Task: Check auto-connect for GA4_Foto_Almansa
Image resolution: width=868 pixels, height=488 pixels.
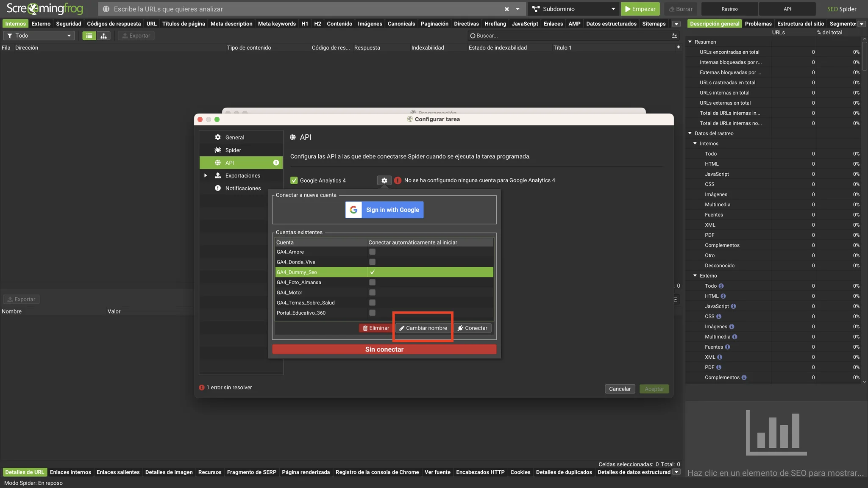Action: tap(372, 282)
